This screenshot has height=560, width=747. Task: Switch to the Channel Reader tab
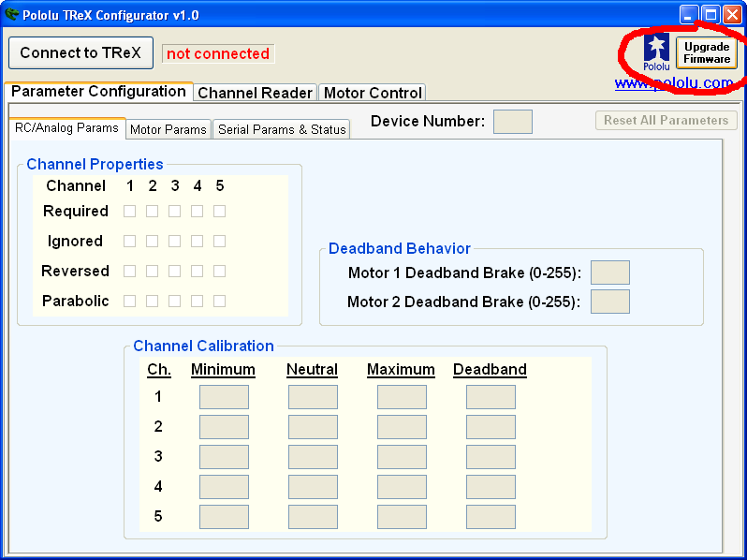pyautogui.click(x=255, y=93)
